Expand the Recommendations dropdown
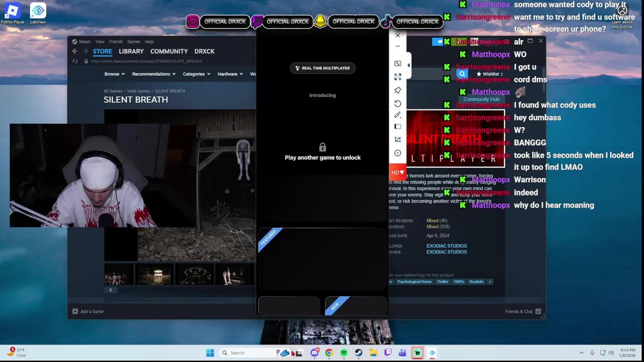Viewport: 644px width, 362px height. pos(153,74)
